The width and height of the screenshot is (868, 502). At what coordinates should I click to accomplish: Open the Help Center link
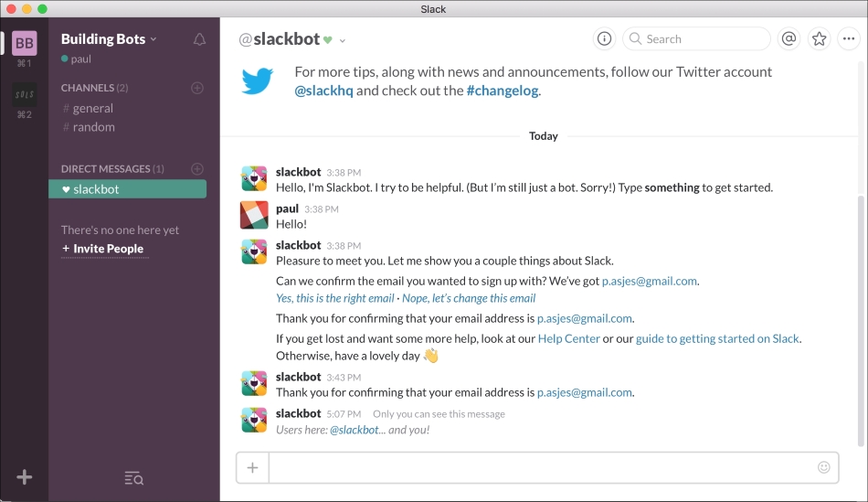pyautogui.click(x=569, y=338)
